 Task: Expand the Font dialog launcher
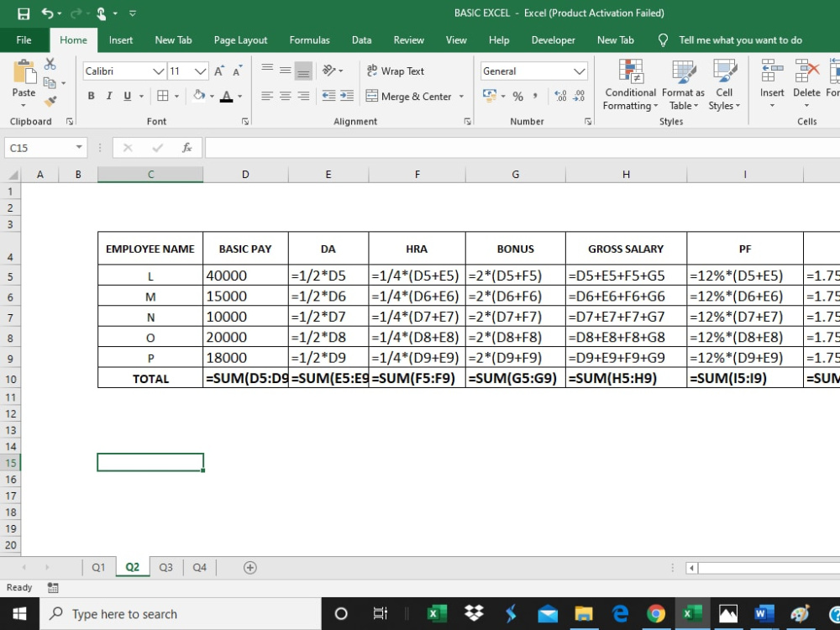(244, 122)
